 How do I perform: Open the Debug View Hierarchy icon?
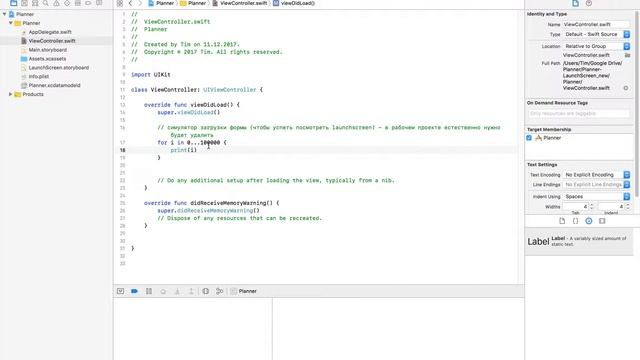click(206, 291)
